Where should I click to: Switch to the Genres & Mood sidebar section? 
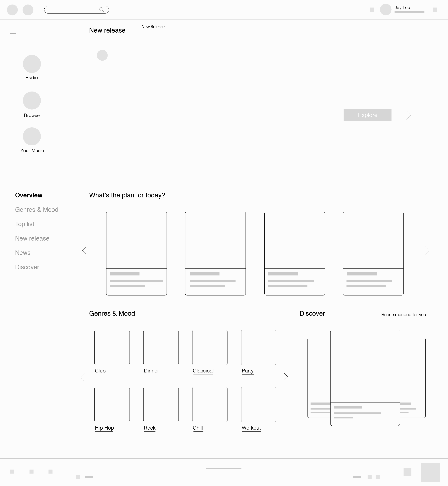[x=37, y=209]
